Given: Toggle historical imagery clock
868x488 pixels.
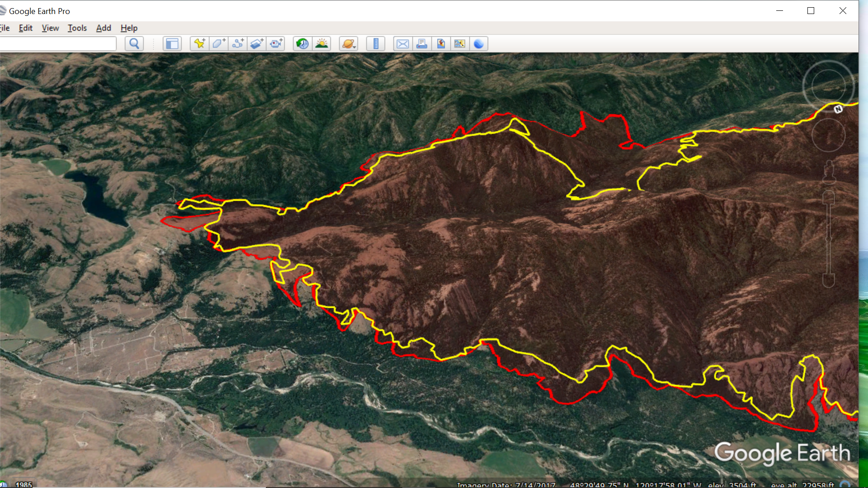Looking at the screenshot, I should coord(302,44).
